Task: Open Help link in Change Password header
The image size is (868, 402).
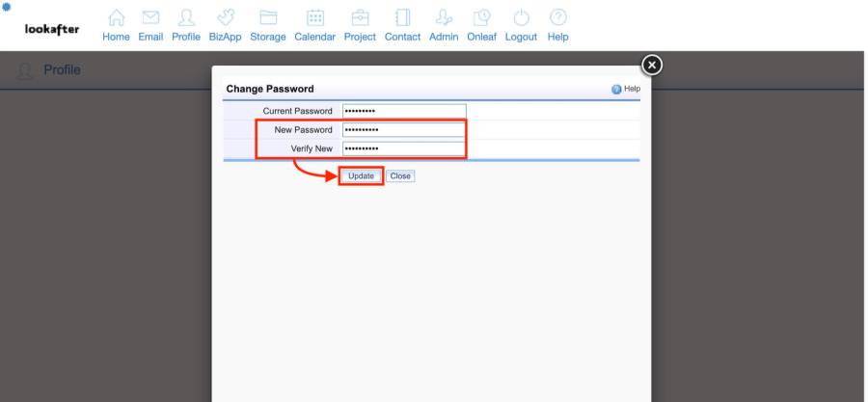Action: click(x=626, y=89)
